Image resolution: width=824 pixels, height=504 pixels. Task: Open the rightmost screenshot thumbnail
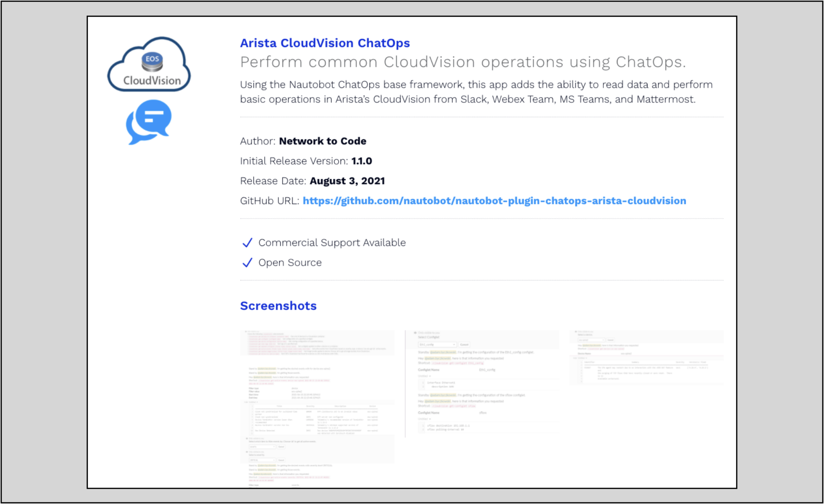coord(646,357)
